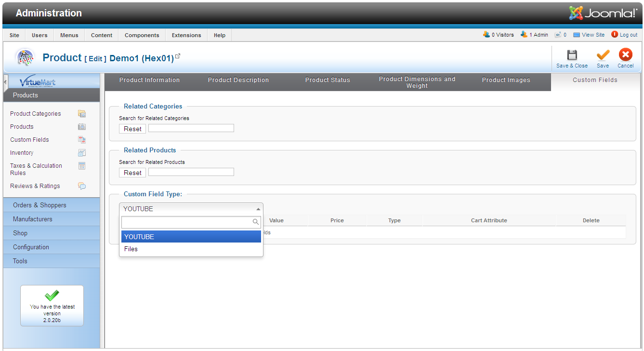Click the Inventory chart icon
Screen dimensions: 644x351
click(x=82, y=153)
